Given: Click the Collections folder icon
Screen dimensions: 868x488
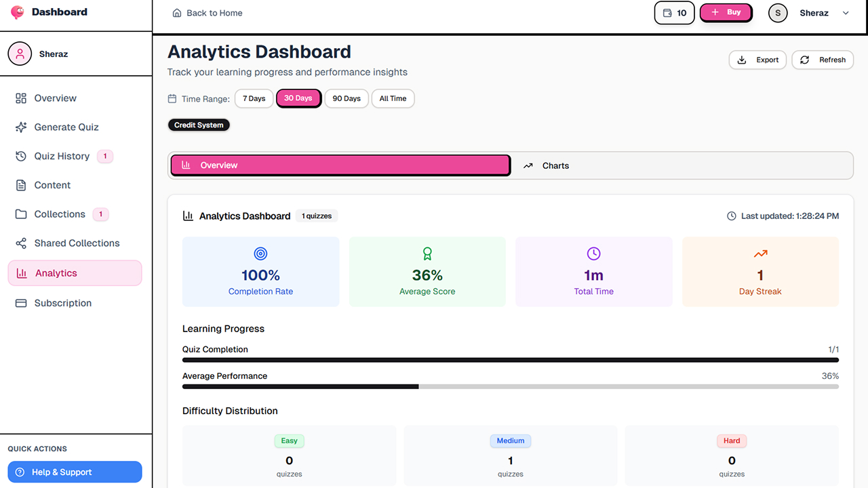Looking at the screenshot, I should (21, 214).
